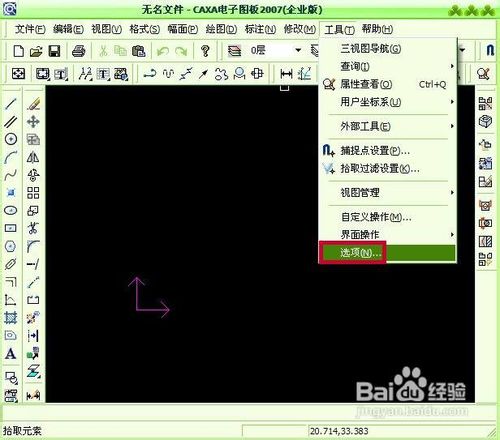
Task: Click the Help question mark icon
Action: click(x=205, y=51)
